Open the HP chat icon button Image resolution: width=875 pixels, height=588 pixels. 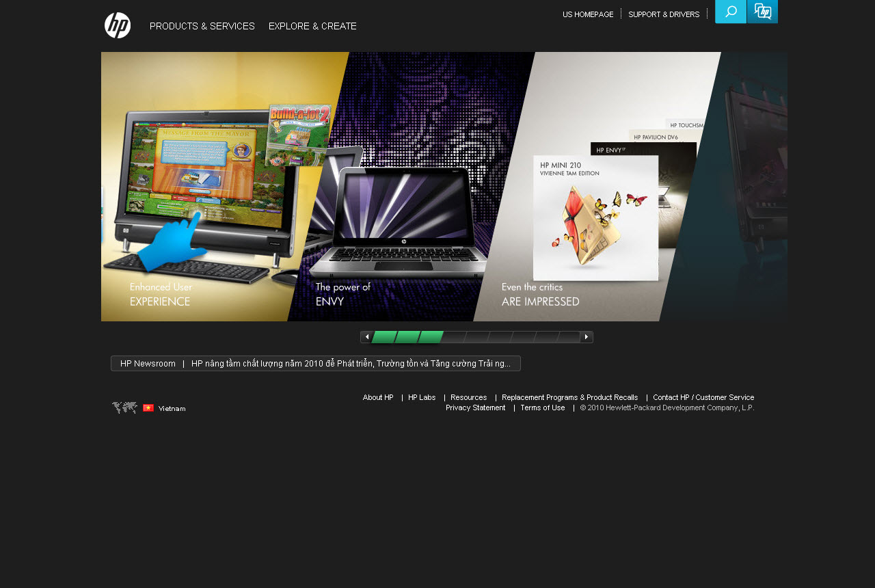762,12
